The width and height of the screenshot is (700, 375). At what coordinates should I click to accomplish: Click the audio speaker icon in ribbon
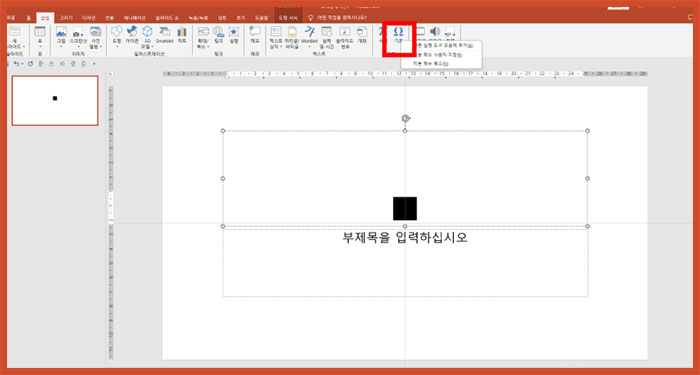point(434,31)
